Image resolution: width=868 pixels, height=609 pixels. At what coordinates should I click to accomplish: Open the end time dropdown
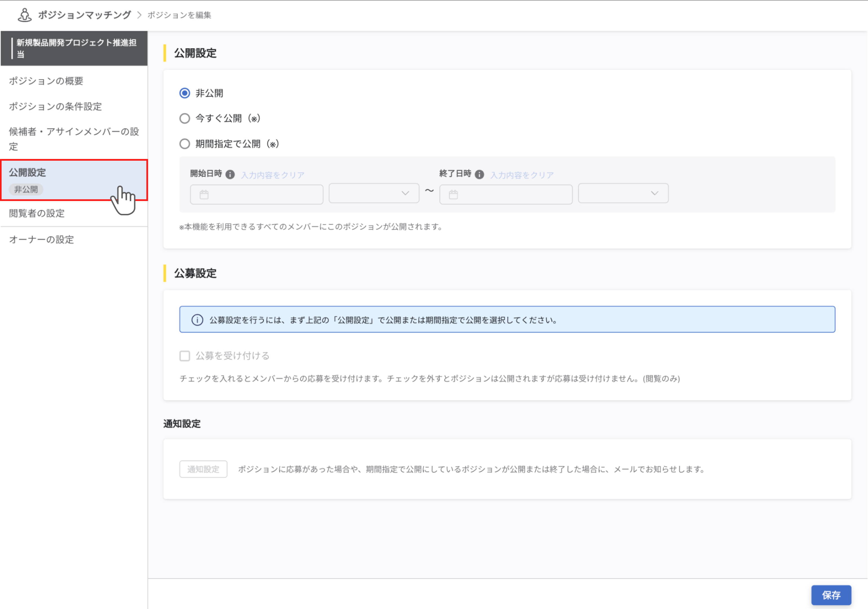[x=623, y=193]
